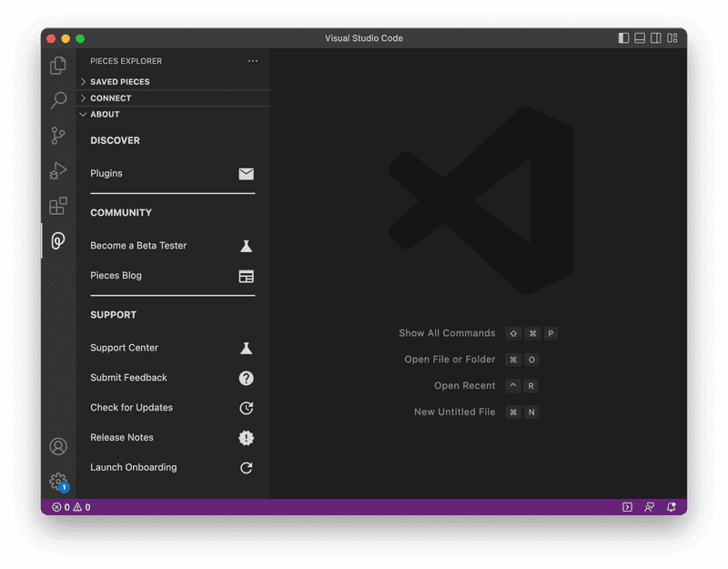Open the Source Control view
The height and width of the screenshot is (569, 728).
pos(58,136)
